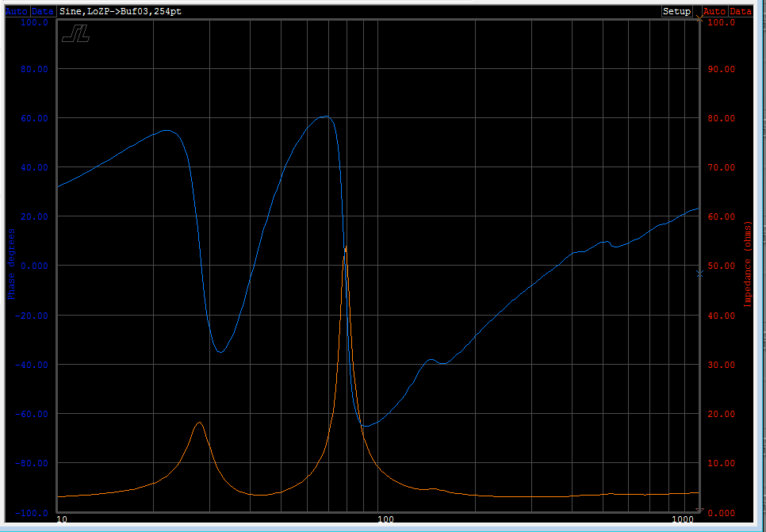Click the blue 100.0 phase axis label
This screenshot has height=532, width=766.
[36, 22]
